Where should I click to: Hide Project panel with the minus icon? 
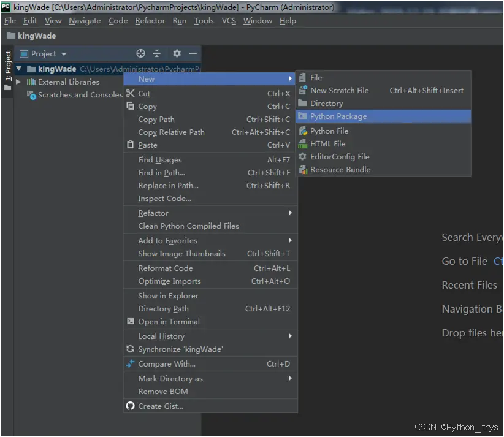tap(193, 53)
